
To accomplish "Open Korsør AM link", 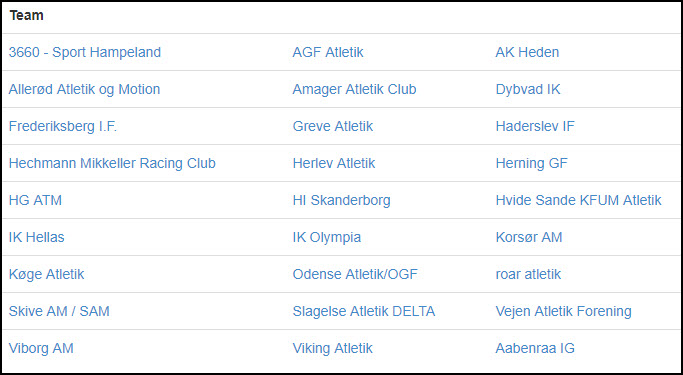I will 529,237.
